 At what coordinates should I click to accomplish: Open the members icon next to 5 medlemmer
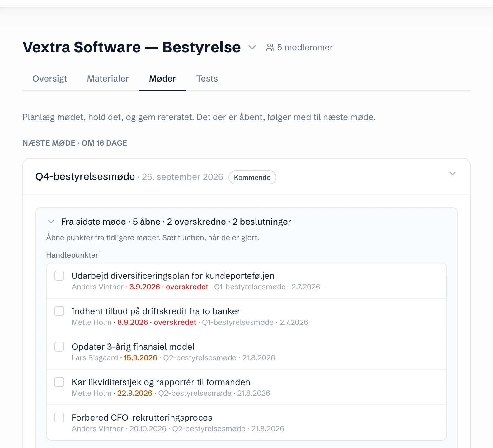pyautogui.click(x=270, y=47)
